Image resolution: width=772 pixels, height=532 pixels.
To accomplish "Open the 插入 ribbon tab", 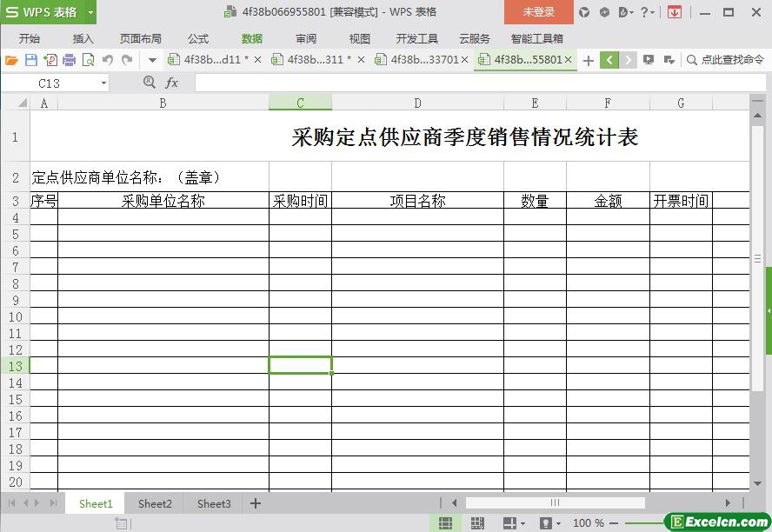I will [x=83, y=38].
